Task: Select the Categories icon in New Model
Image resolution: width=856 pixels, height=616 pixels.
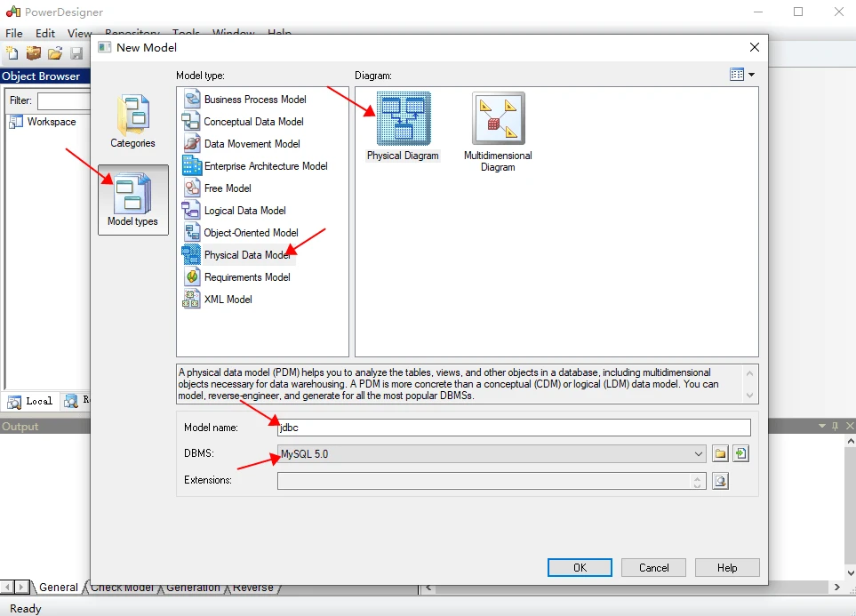Action: coord(132,121)
